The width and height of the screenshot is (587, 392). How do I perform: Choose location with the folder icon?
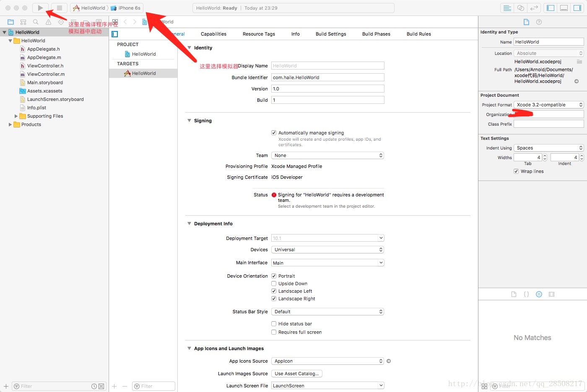579,62
